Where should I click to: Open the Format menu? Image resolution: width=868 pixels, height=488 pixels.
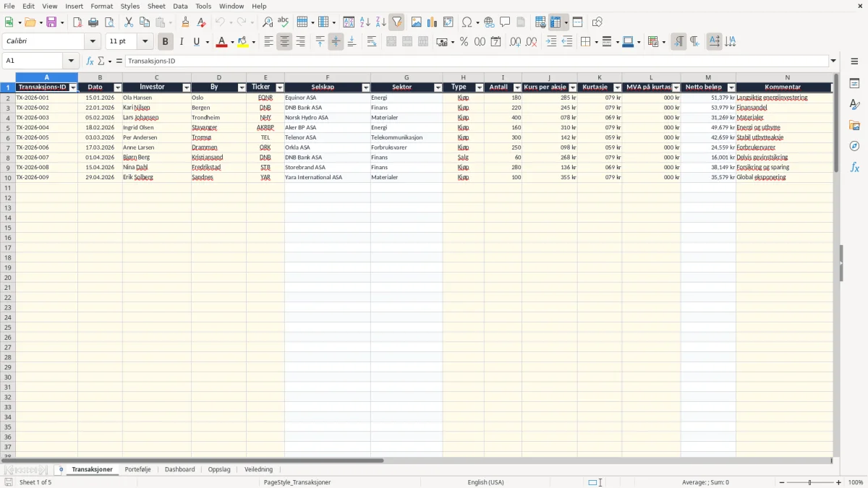click(x=102, y=7)
